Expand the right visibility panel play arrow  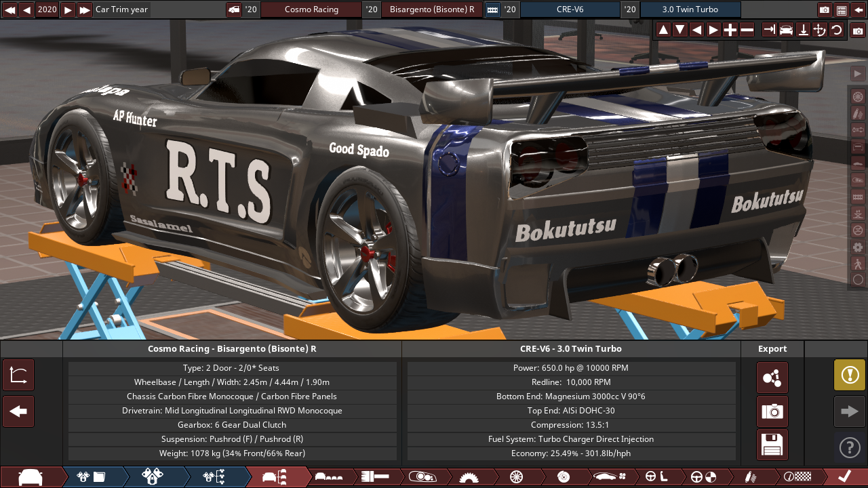[x=858, y=74]
